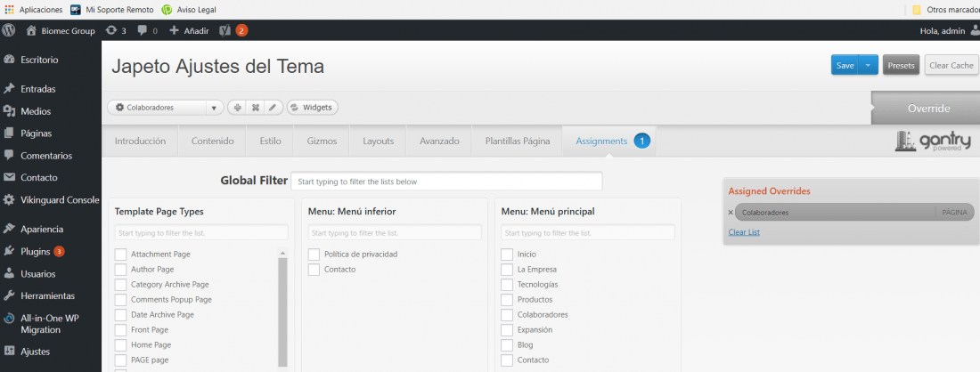The image size is (980, 372).
Task: Go to Medios in the sidebar
Action: (x=36, y=111)
